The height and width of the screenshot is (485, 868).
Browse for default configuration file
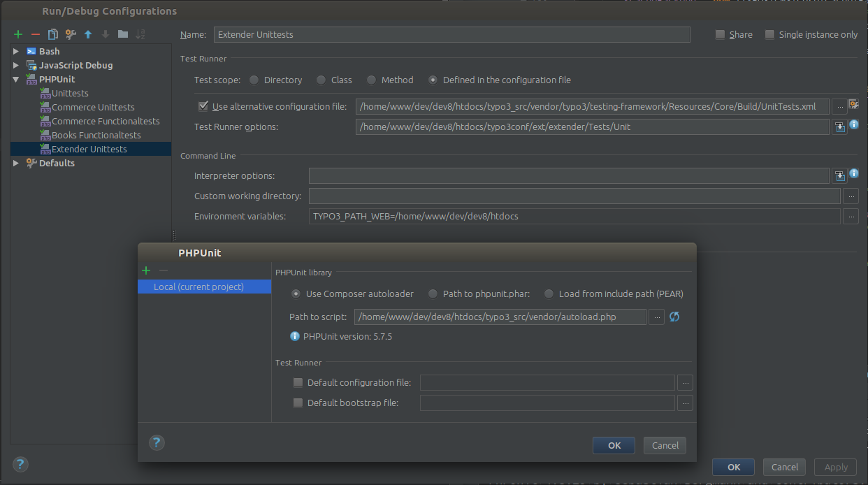pos(685,382)
